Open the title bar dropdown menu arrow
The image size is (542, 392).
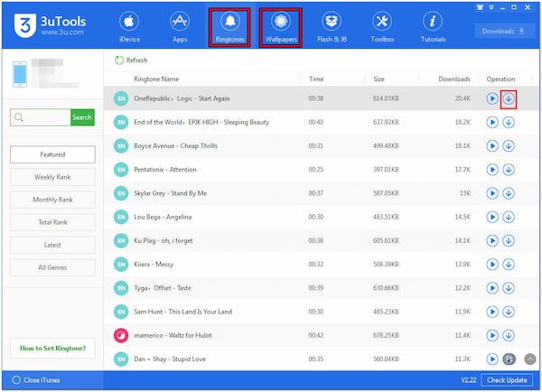click(491, 7)
